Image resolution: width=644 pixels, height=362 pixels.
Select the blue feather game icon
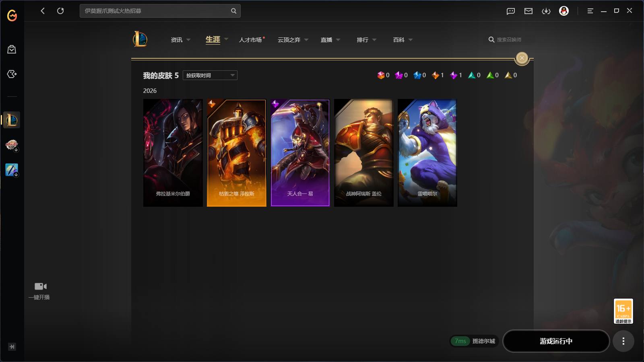pos(12,170)
